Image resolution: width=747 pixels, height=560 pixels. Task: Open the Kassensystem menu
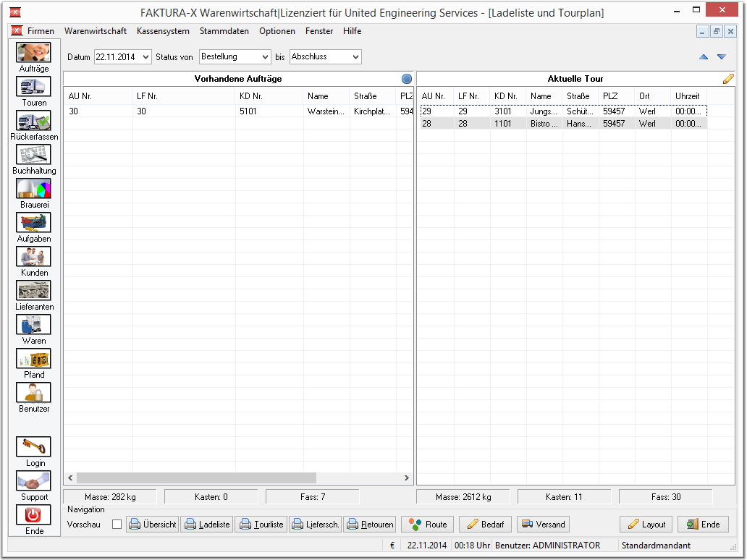[163, 31]
